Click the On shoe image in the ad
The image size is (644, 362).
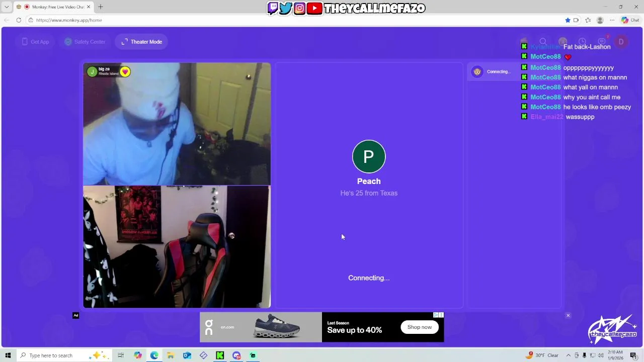[x=277, y=327]
